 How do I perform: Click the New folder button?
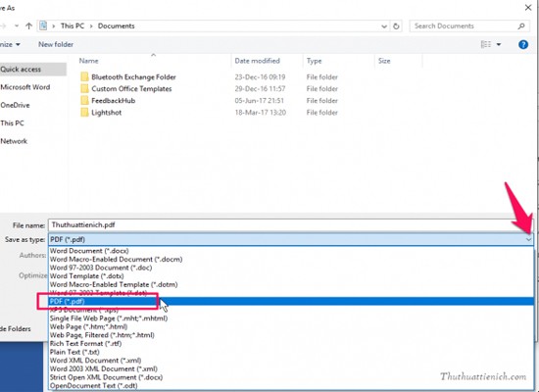coord(56,44)
